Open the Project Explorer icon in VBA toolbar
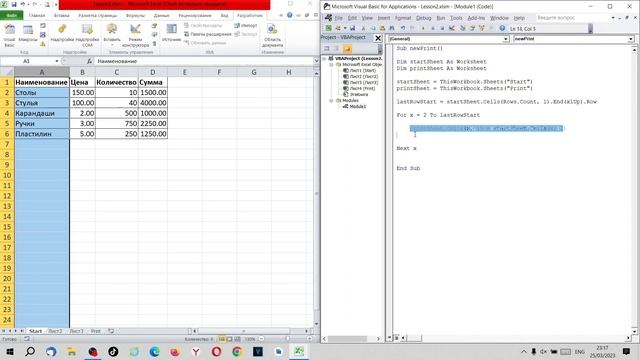Image resolution: width=640 pixels, height=360 pixels. (x=462, y=28)
